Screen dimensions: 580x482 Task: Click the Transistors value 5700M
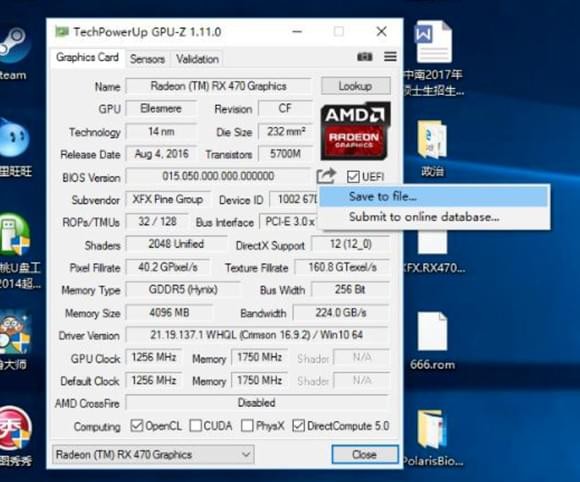[x=285, y=154]
